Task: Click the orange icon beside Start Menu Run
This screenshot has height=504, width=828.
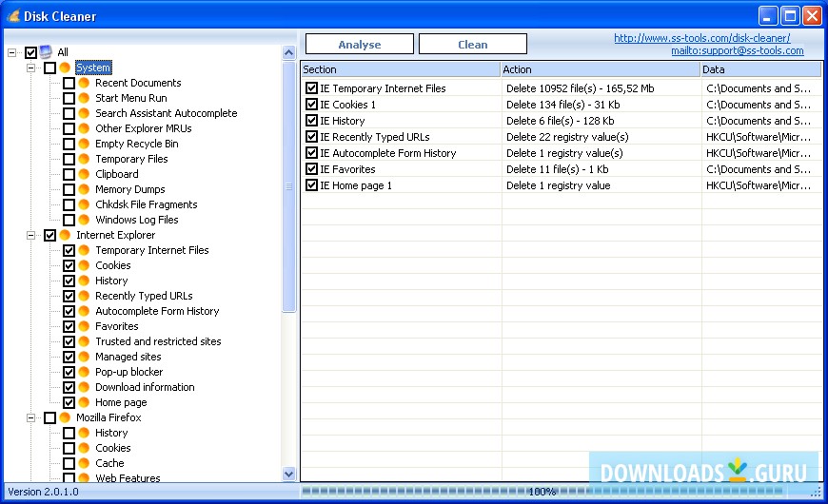Action: pyautogui.click(x=84, y=98)
